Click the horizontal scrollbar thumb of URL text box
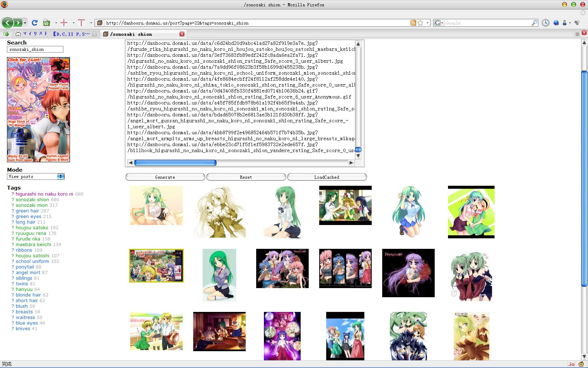 (x=175, y=163)
